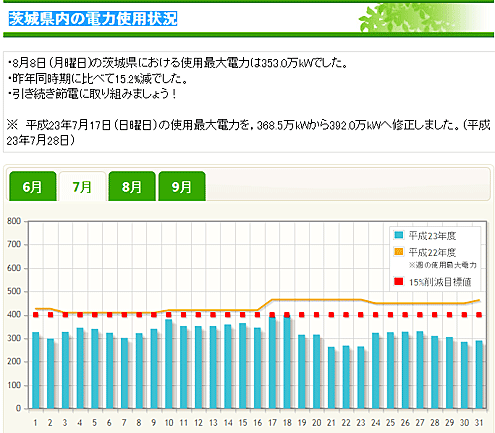This screenshot has width=495, height=433.
Task: Click the orange 平成22年度 legend swatch
Action: pos(398,252)
